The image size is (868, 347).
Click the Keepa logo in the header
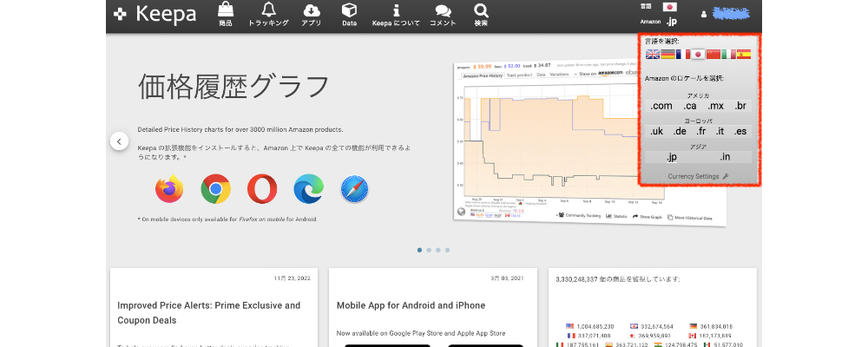pyautogui.click(x=155, y=15)
